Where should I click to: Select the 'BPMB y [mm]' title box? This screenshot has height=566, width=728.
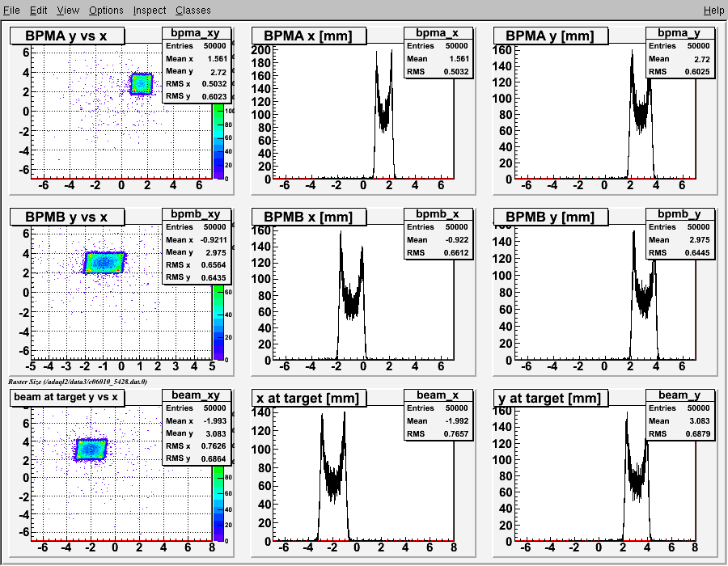pyautogui.click(x=551, y=217)
